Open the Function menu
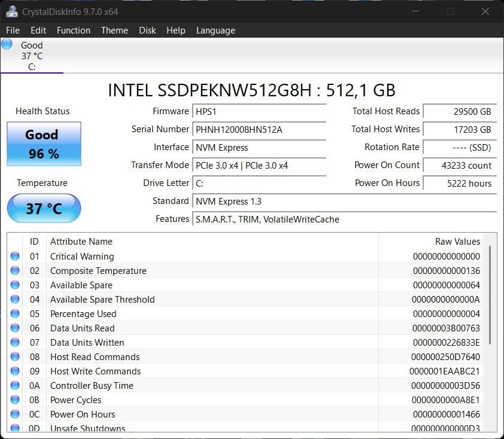Viewport: 504px width, 439px height. click(74, 30)
